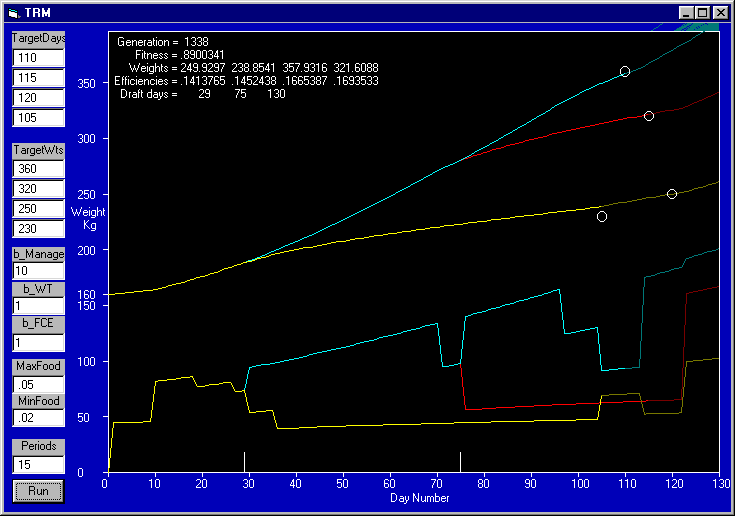The height and width of the screenshot is (516, 735).
Task: Minimize the TRM window
Action: [x=685, y=12]
